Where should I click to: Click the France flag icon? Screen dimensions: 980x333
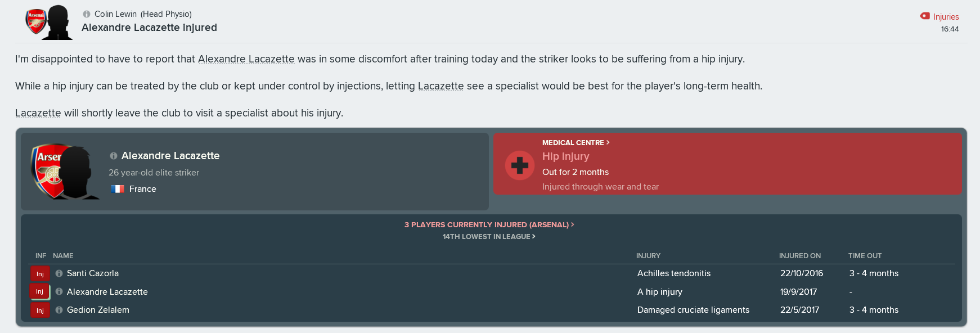118,189
